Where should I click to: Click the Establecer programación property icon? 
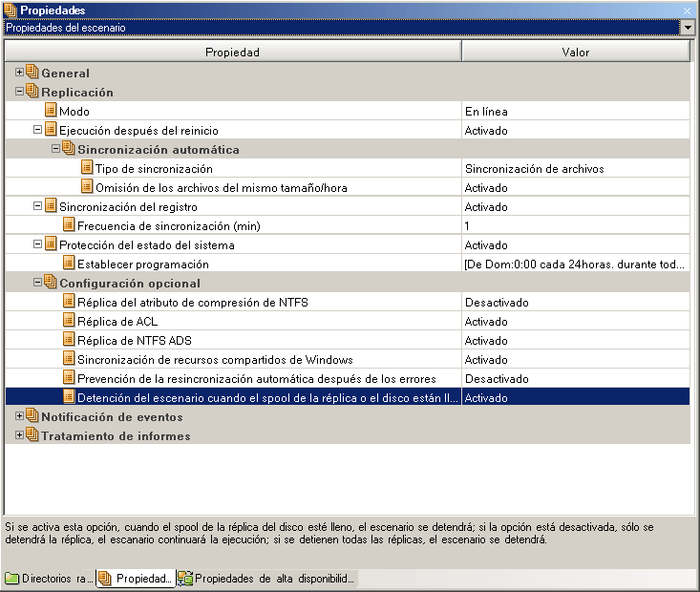(69, 264)
